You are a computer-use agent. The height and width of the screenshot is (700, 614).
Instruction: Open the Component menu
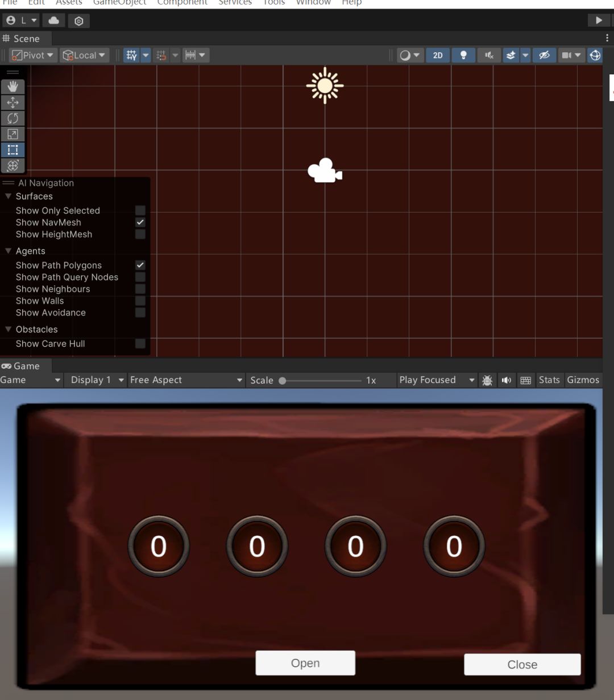[x=182, y=3]
